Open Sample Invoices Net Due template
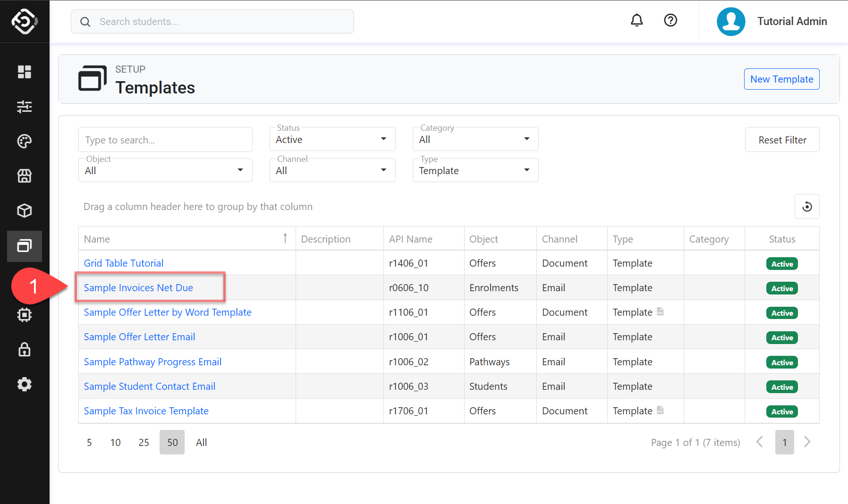The width and height of the screenshot is (848, 504). (x=138, y=288)
